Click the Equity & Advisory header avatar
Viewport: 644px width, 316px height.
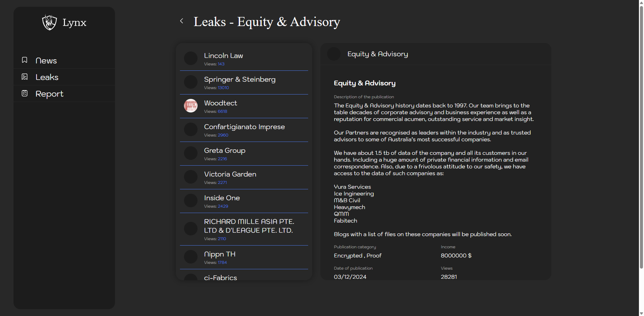point(334,54)
